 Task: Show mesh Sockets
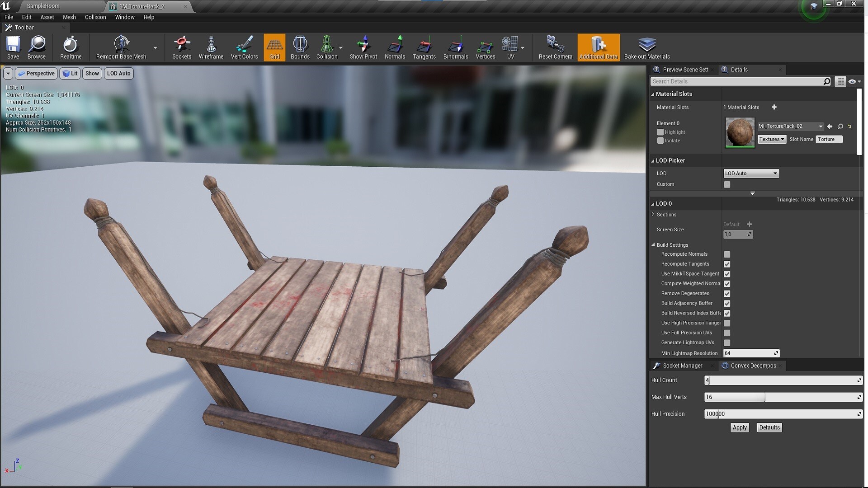[x=181, y=47]
